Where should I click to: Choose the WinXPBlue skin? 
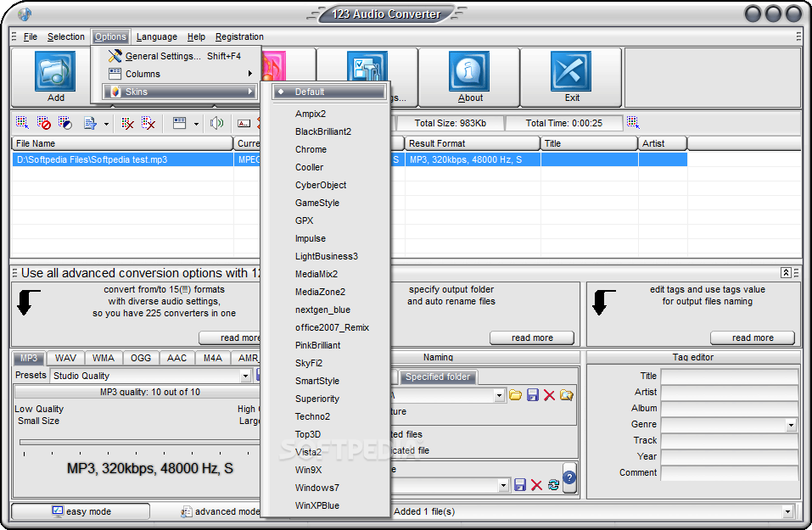pyautogui.click(x=317, y=505)
